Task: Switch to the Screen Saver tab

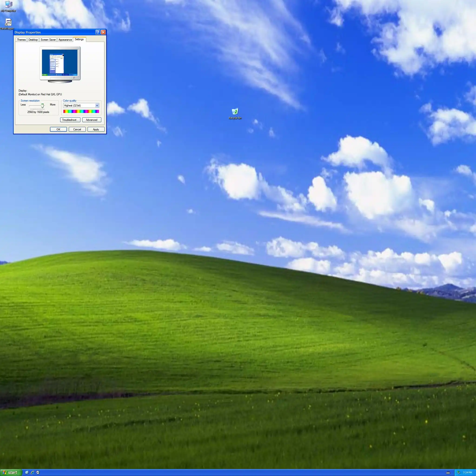Action: tap(48, 40)
